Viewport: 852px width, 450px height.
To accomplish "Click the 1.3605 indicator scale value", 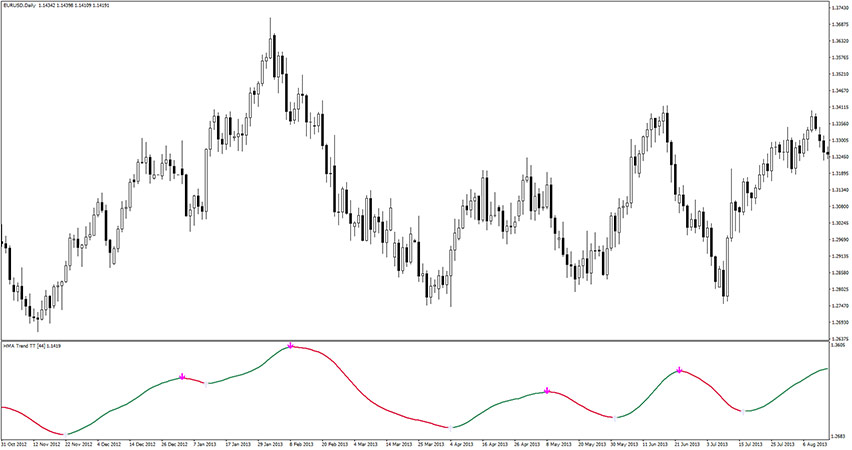I will pyautogui.click(x=840, y=345).
